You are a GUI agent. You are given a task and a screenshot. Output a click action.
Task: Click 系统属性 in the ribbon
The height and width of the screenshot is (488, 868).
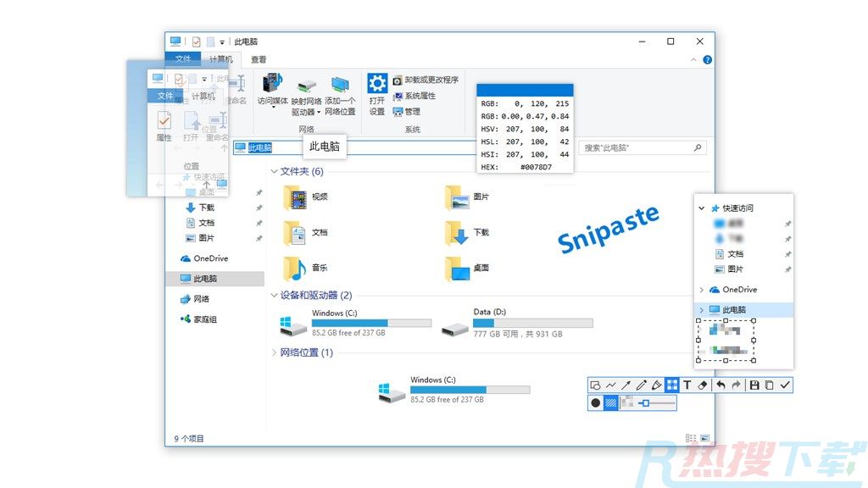coord(414,96)
